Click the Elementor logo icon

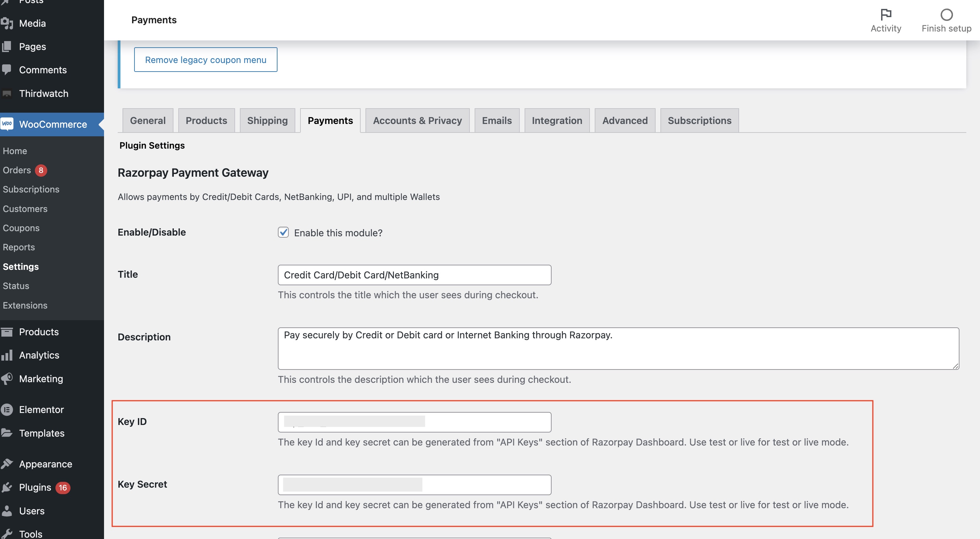tap(7, 410)
